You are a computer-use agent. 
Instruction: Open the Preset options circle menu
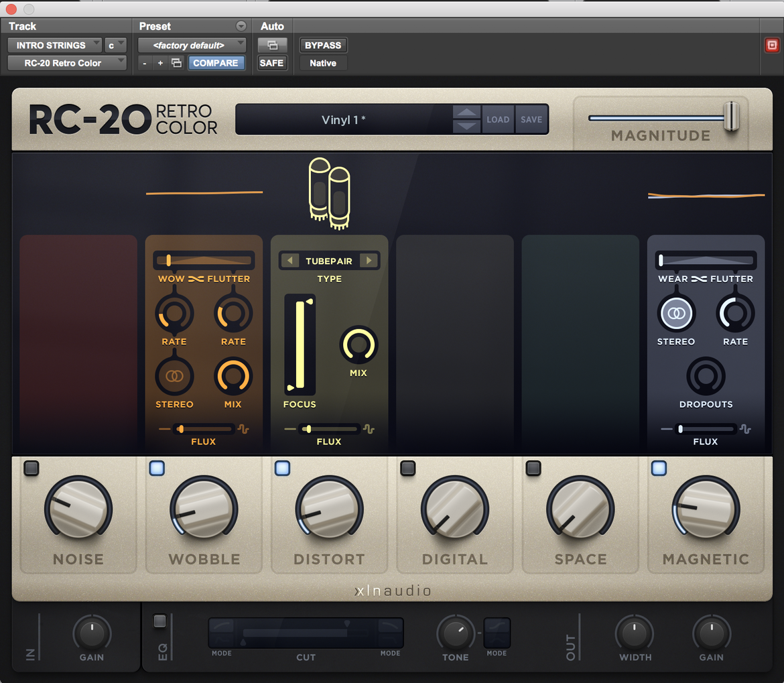[241, 26]
